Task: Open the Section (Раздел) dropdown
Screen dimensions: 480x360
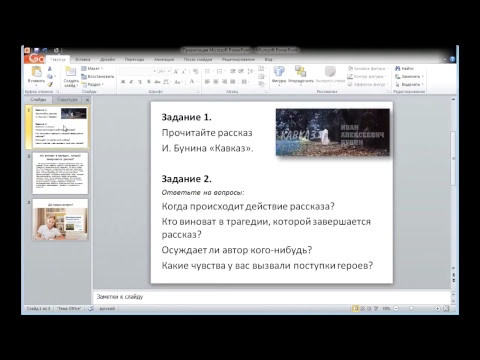Action: click(x=92, y=84)
